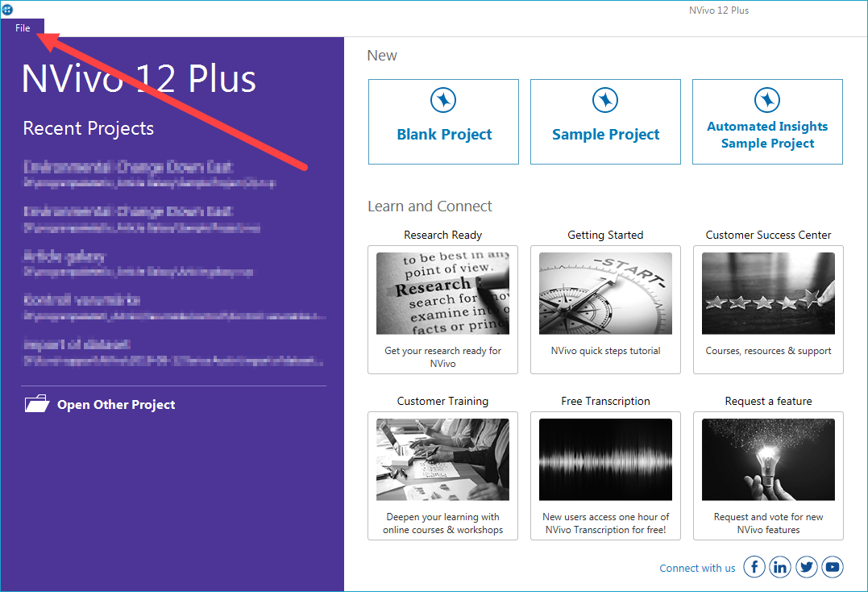Image resolution: width=868 pixels, height=592 pixels.
Task: Click the "Customer Training" heading
Action: [442, 401]
